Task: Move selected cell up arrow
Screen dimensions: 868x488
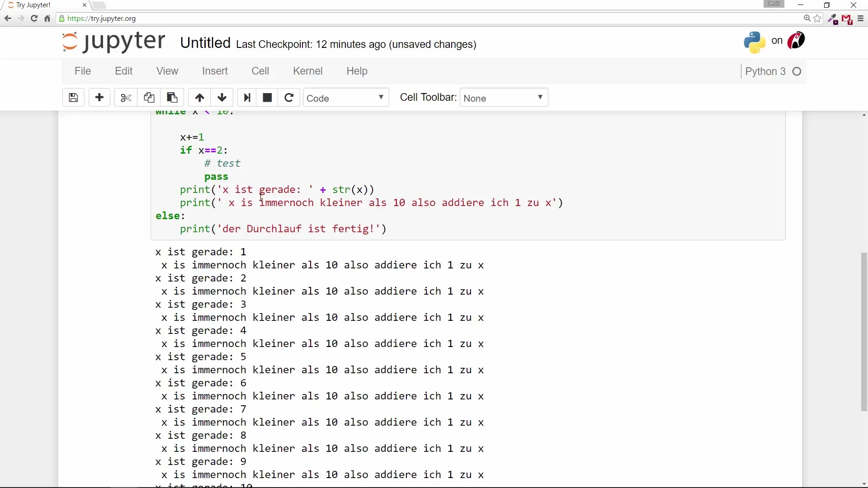Action: (x=199, y=98)
